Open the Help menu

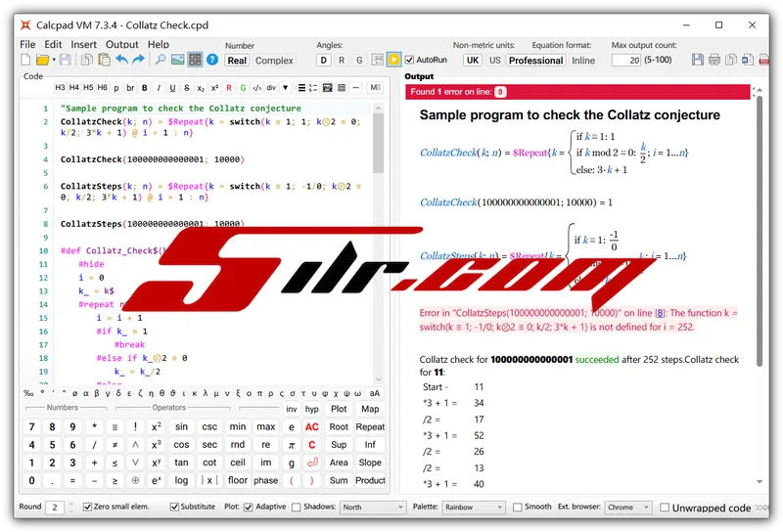159,44
